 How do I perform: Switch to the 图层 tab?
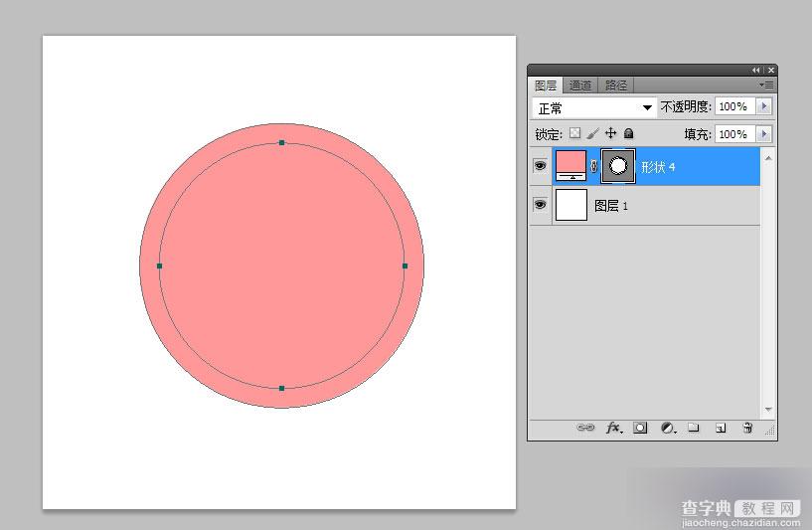tap(546, 86)
